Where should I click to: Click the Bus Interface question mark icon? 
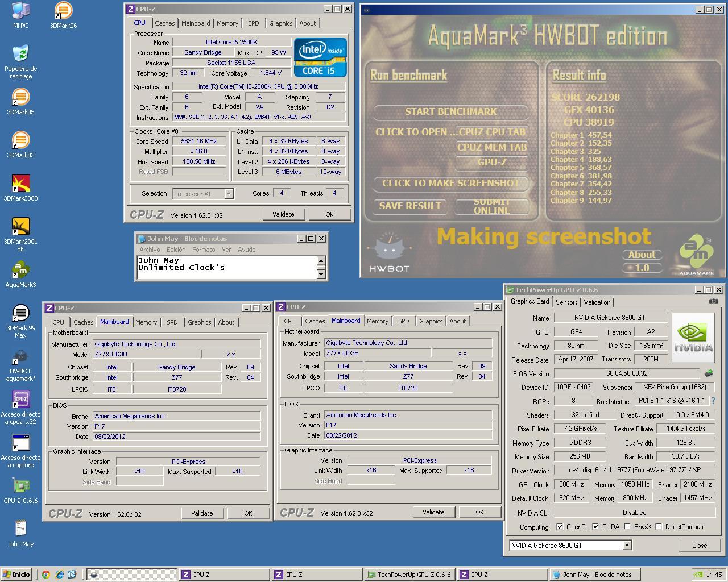[713, 401]
